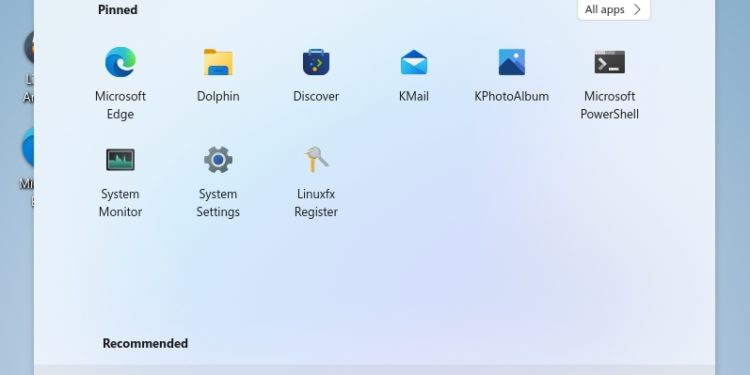
Task: Click the Recommended section heading
Action: (145, 343)
